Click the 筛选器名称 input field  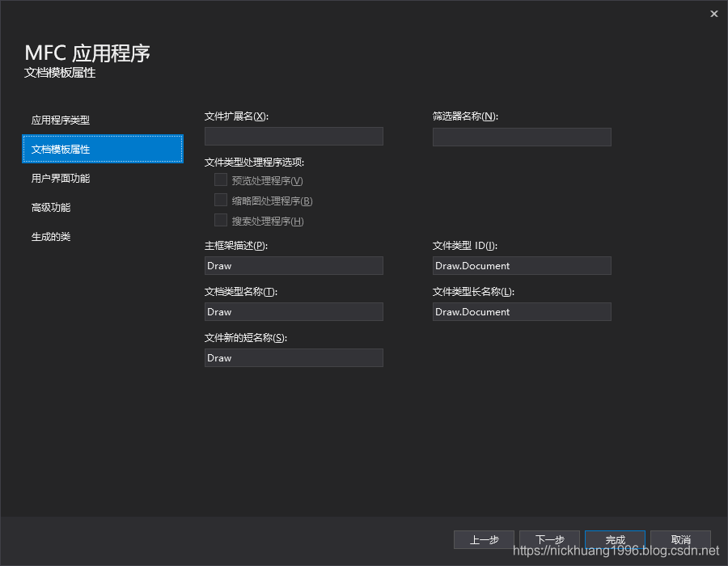click(522, 137)
